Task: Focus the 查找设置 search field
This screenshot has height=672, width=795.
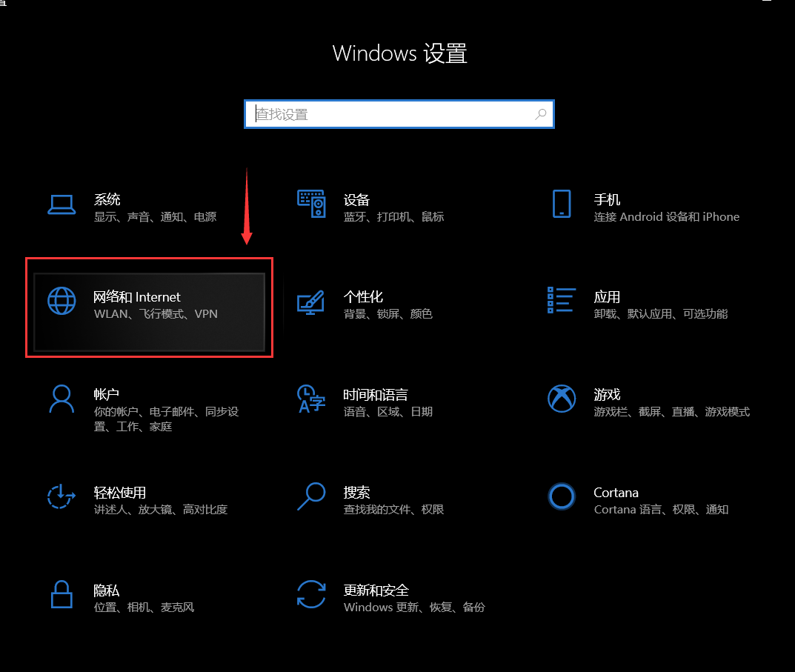Action: coord(399,114)
